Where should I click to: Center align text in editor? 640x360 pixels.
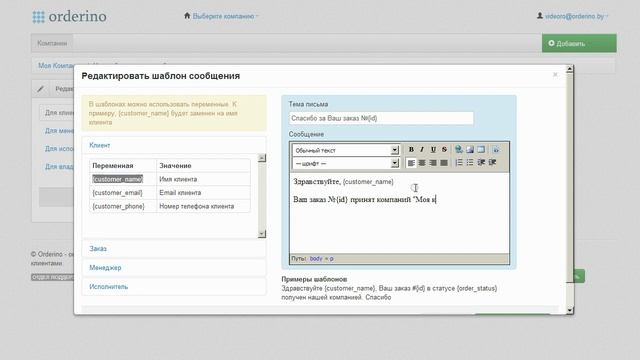422,163
